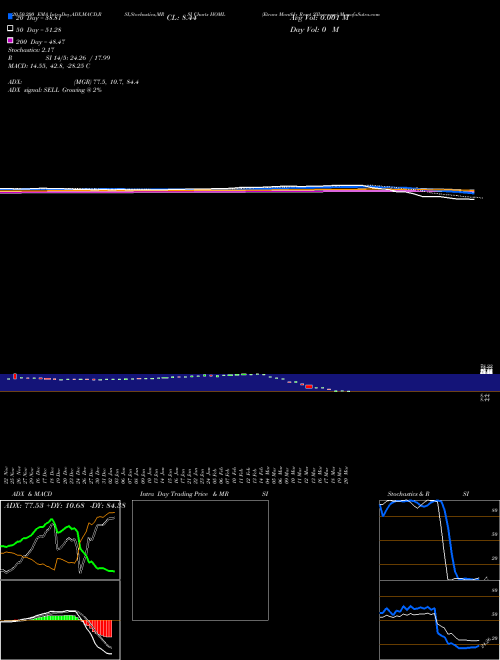500x660 pixels.
Task: Click the magenta 200 Day EMA legend swatch
Action: point(10,40)
